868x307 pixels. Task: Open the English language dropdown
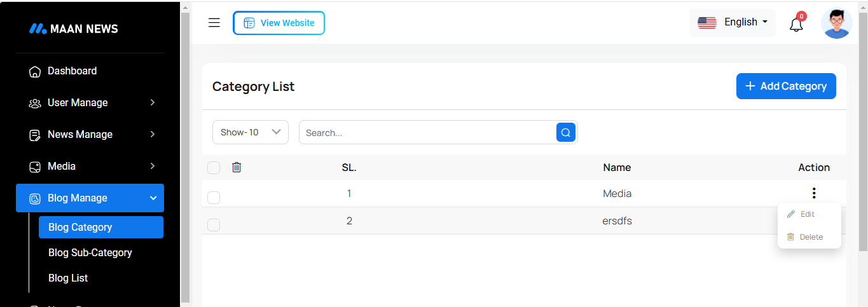point(733,22)
